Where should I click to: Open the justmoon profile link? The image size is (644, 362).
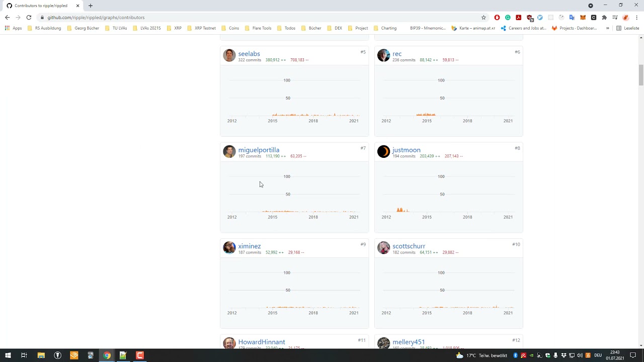pos(407,150)
